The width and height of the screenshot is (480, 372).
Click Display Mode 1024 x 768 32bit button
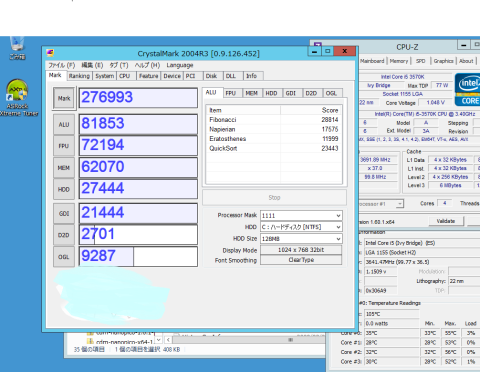pyautogui.click(x=301, y=250)
